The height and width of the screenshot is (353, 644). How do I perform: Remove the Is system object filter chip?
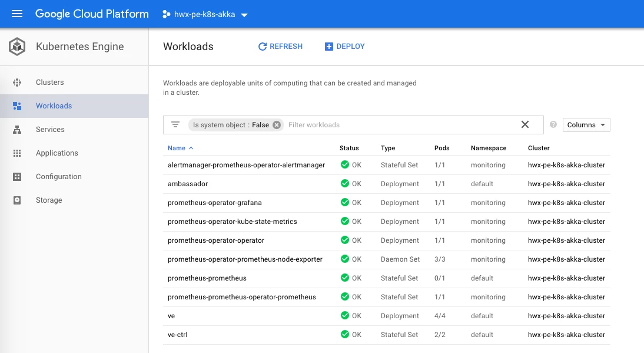click(x=277, y=125)
